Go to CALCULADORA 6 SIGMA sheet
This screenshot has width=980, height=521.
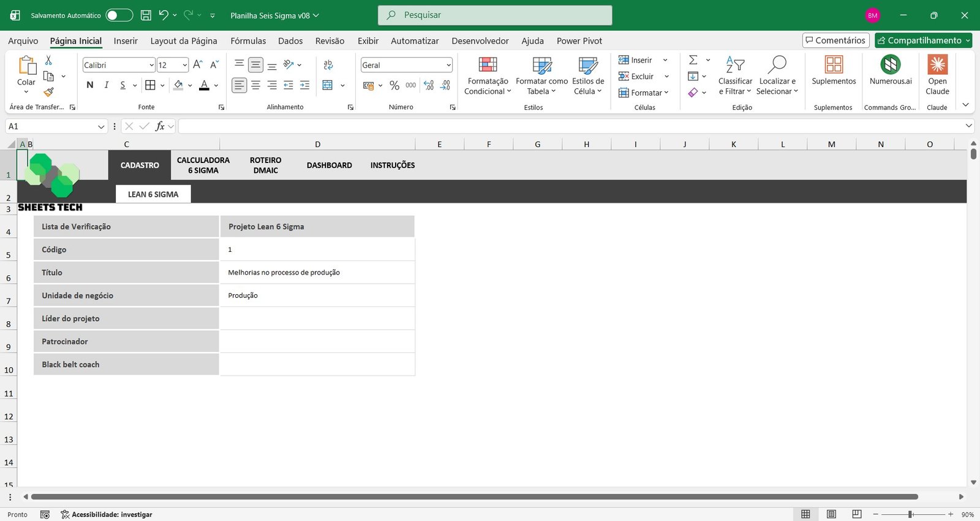(203, 165)
